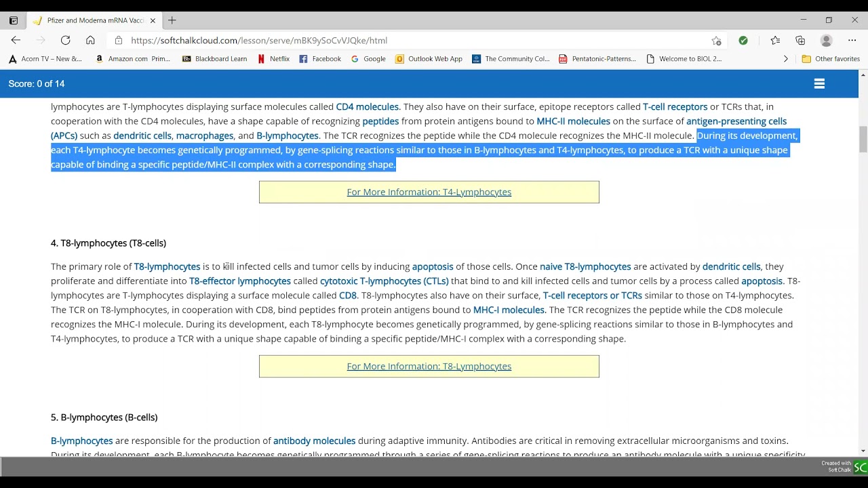Viewport: 868px width, 488px height.
Task: Open the Blackboard Learn bookmark
Action: 215,59
